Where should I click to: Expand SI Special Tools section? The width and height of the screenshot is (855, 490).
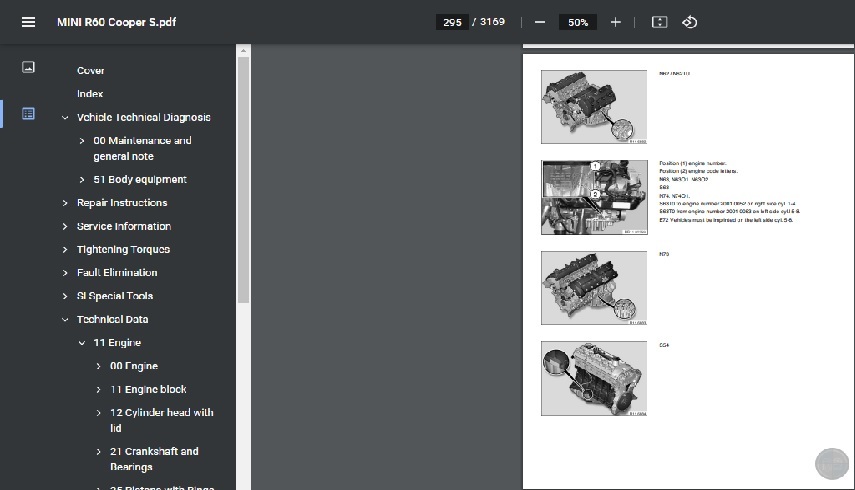(x=65, y=296)
